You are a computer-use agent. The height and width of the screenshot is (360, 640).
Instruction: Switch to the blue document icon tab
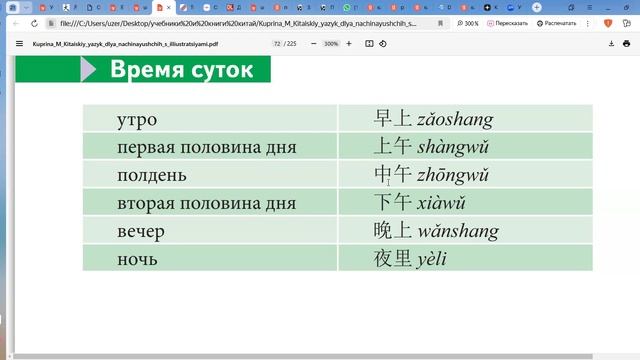93,7
